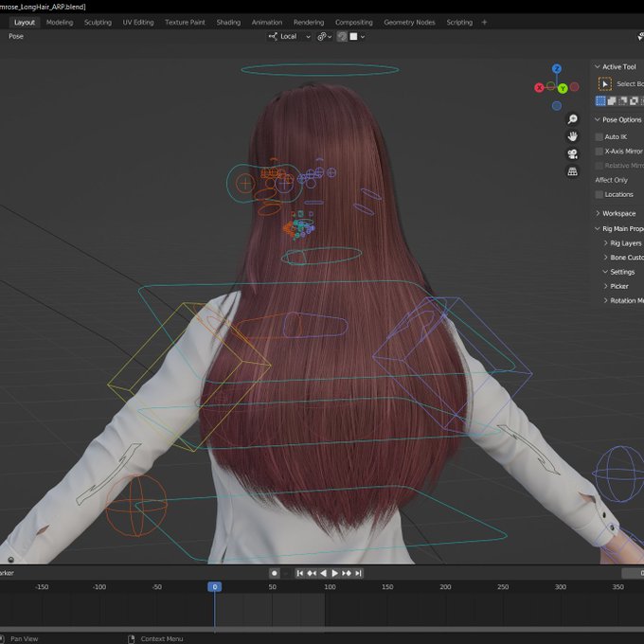The width and height of the screenshot is (644, 644).
Task: Click the Zoom in/out viewport icon
Action: click(573, 119)
